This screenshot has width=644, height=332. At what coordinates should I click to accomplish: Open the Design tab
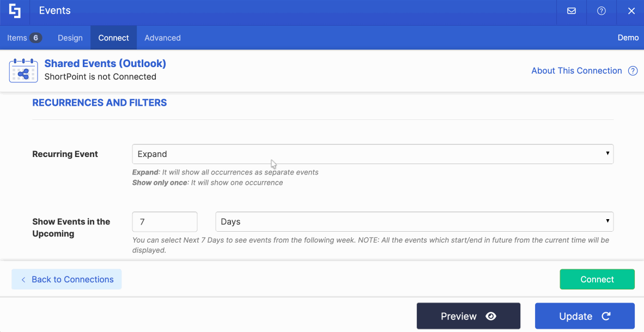pos(70,38)
